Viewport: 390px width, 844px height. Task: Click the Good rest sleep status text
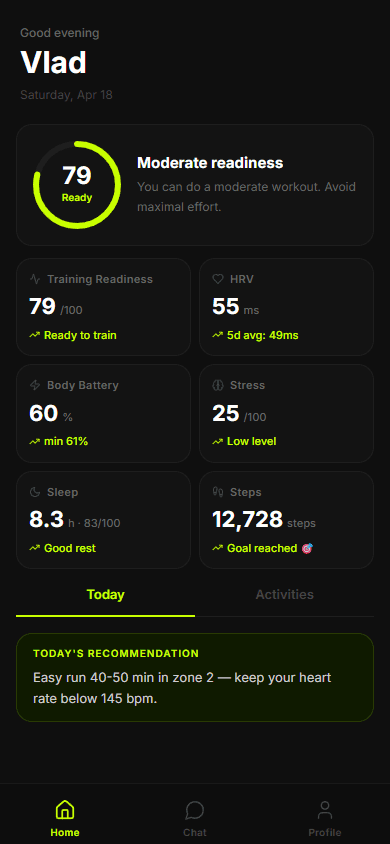(x=70, y=548)
